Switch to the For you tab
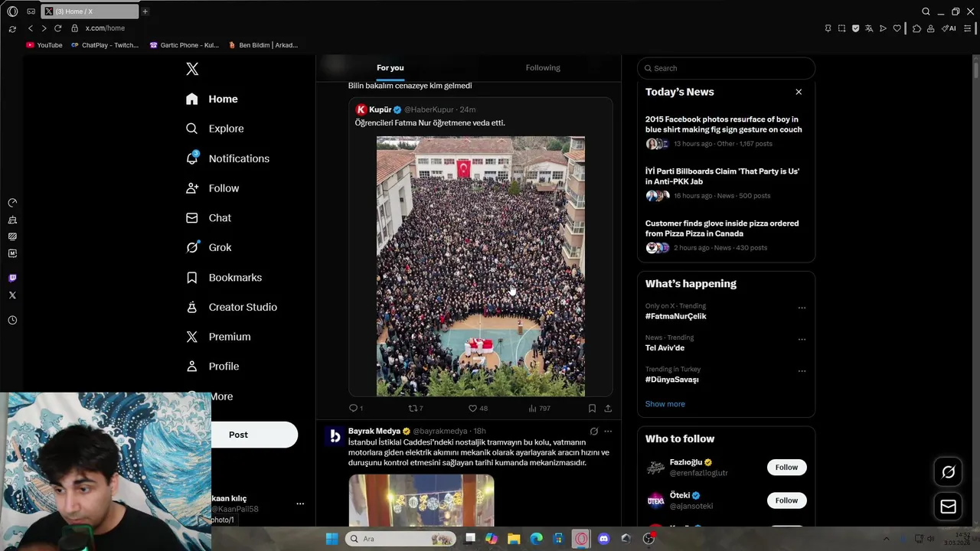The width and height of the screenshot is (980, 551). click(390, 68)
